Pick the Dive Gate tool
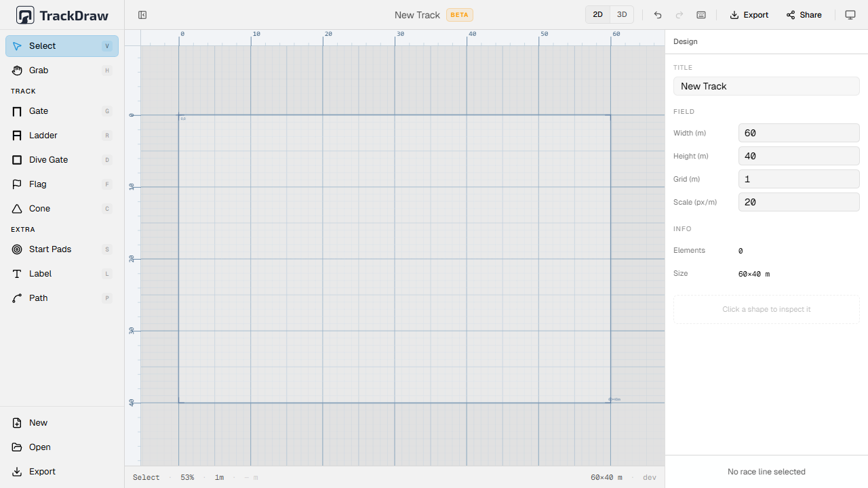The width and height of the screenshot is (868, 488). click(47, 159)
